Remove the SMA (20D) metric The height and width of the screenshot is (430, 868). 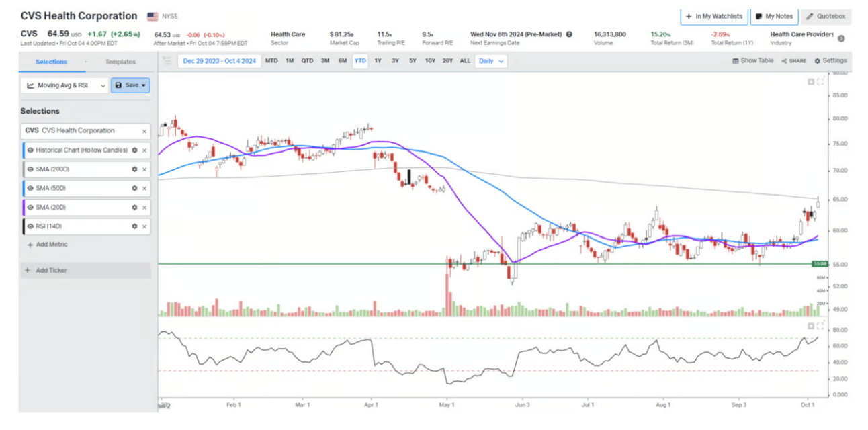point(144,207)
